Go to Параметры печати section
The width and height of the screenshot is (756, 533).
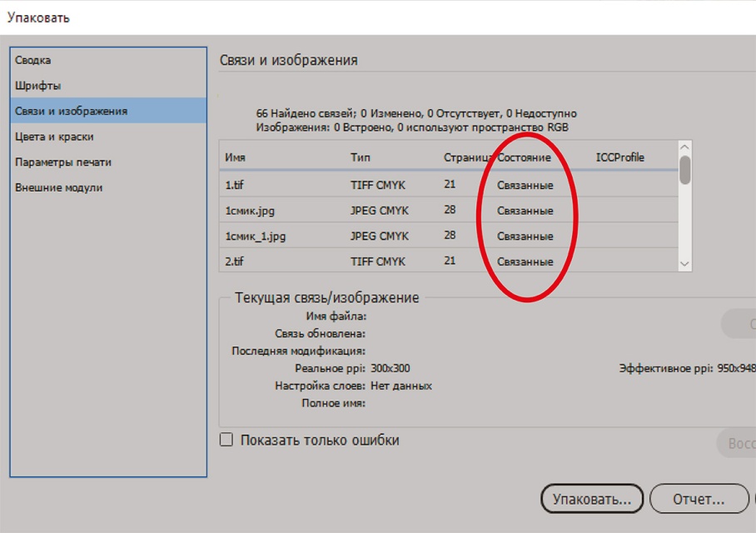click(x=63, y=162)
